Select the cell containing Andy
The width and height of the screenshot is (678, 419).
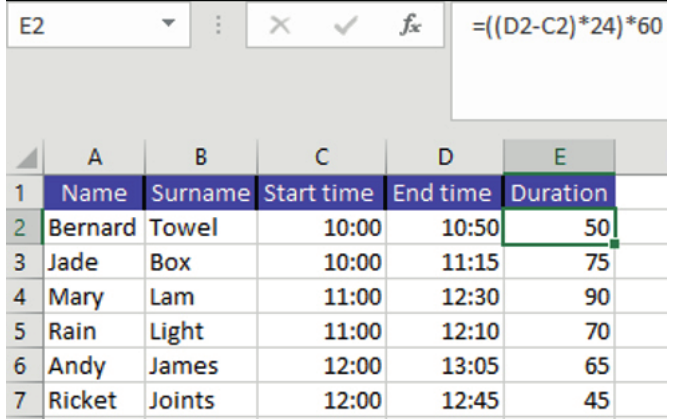pyautogui.click(x=94, y=365)
